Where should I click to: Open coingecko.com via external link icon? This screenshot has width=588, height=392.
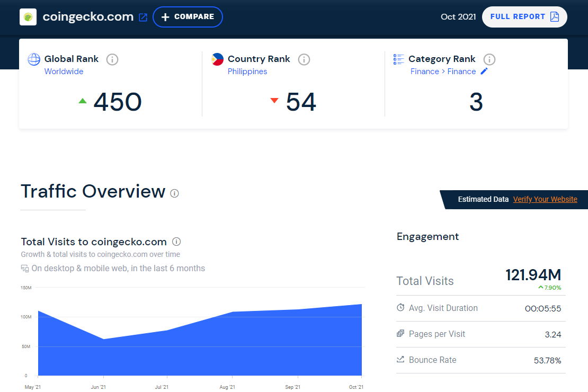click(143, 17)
